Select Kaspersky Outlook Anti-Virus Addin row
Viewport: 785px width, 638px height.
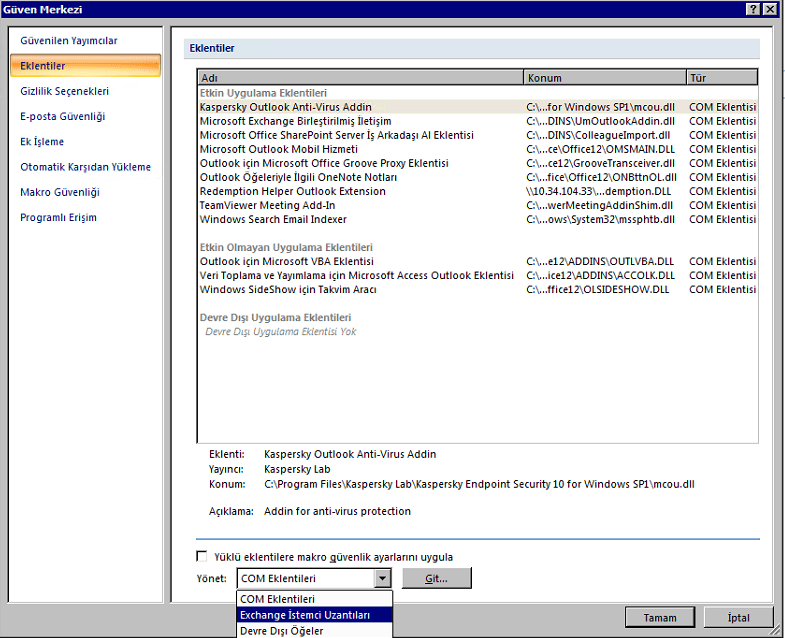click(x=478, y=107)
